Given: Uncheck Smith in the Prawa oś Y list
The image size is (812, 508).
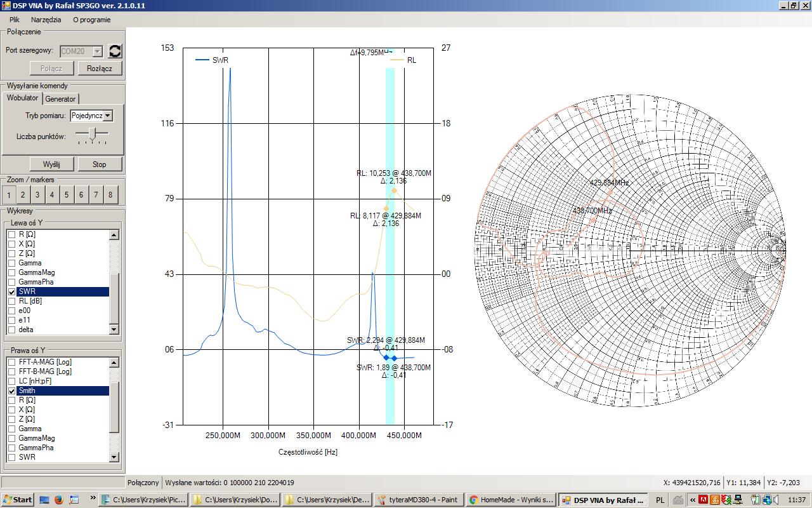Looking at the screenshot, I should 11,391.
